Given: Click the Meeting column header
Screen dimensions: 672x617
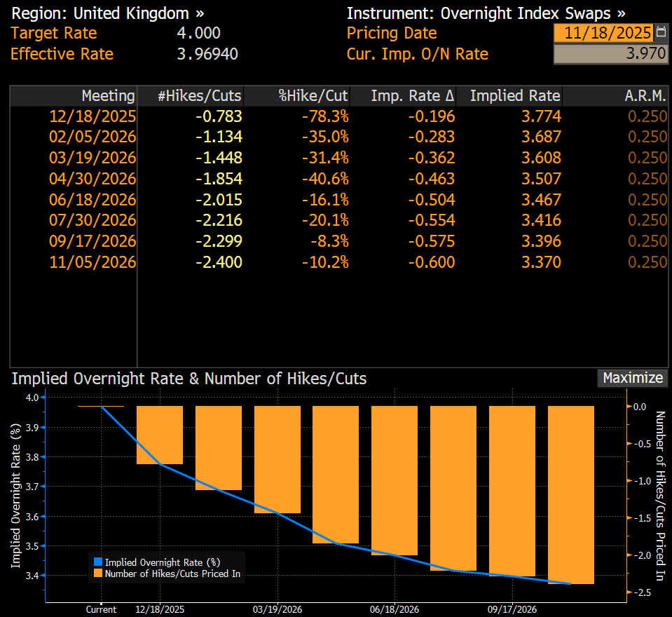Looking at the screenshot, I should (107, 96).
